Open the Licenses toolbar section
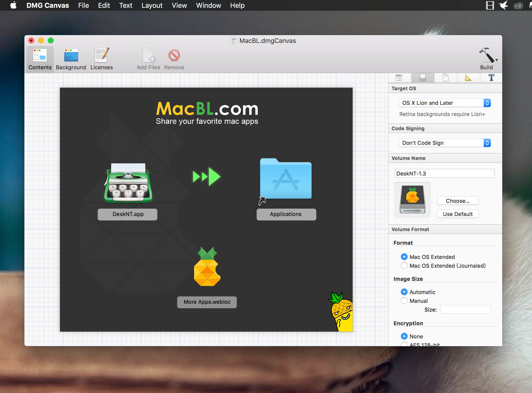Screen dimensions: 532x393 [x=101, y=59]
